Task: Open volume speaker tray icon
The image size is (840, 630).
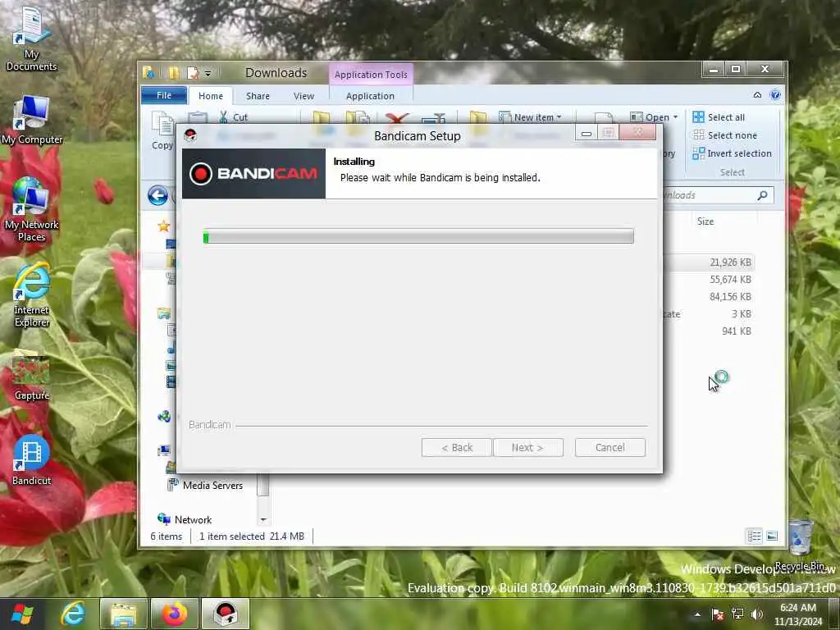Action: pyautogui.click(x=756, y=614)
